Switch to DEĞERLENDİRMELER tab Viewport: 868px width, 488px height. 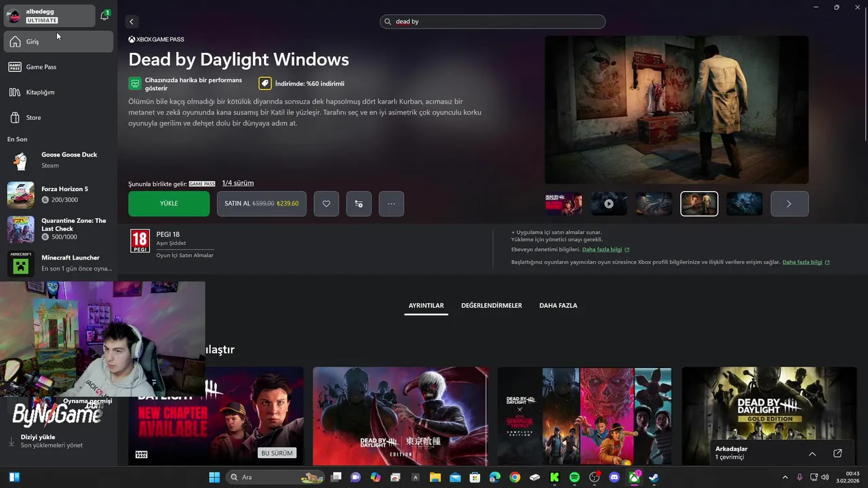point(492,306)
